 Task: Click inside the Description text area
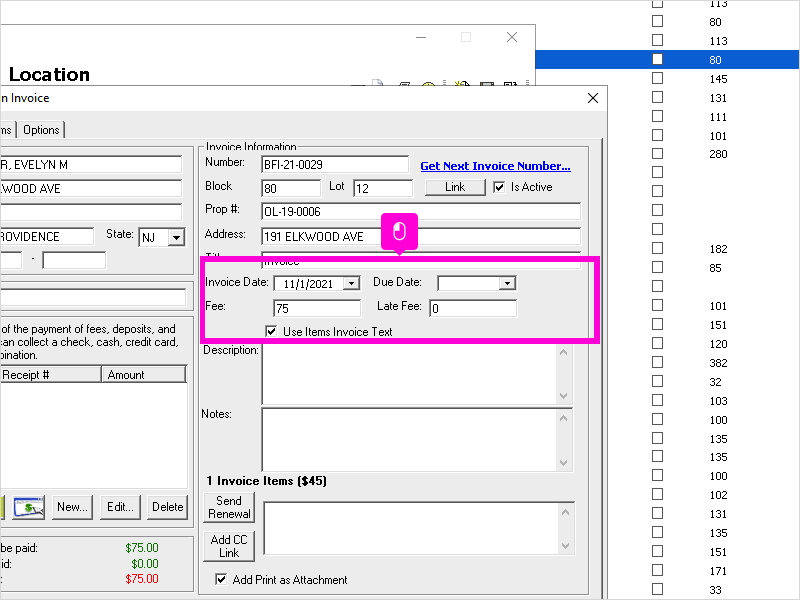tap(409, 374)
